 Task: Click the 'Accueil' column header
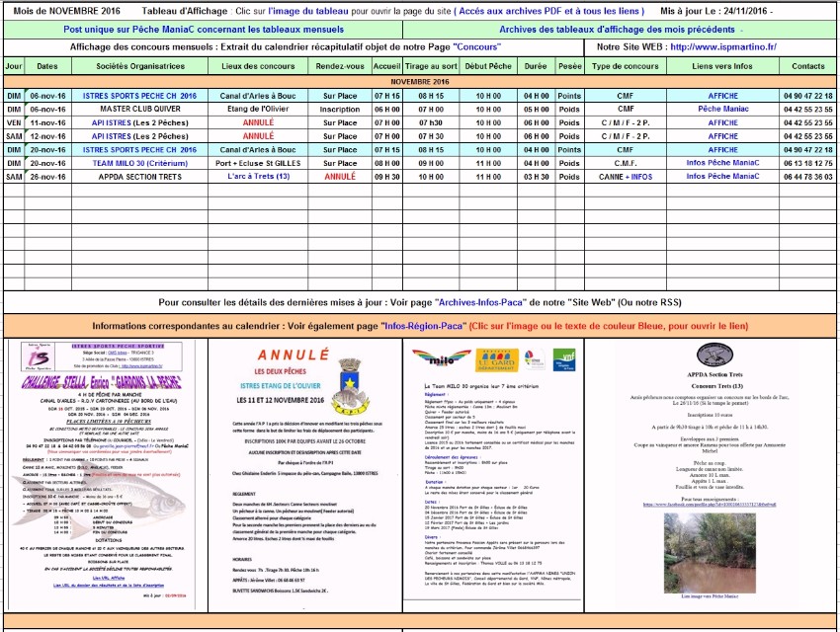[386, 66]
